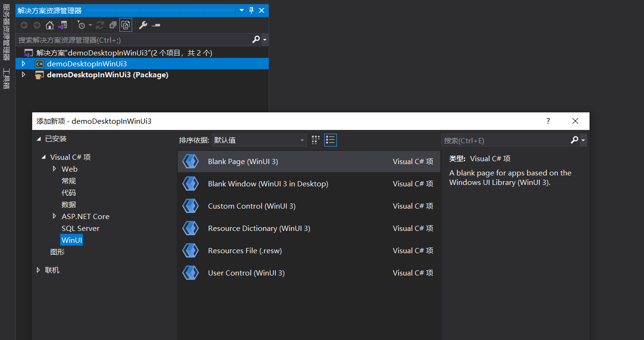Select User Control (WinUI 3) template
The width and height of the screenshot is (644, 340).
[309, 273]
